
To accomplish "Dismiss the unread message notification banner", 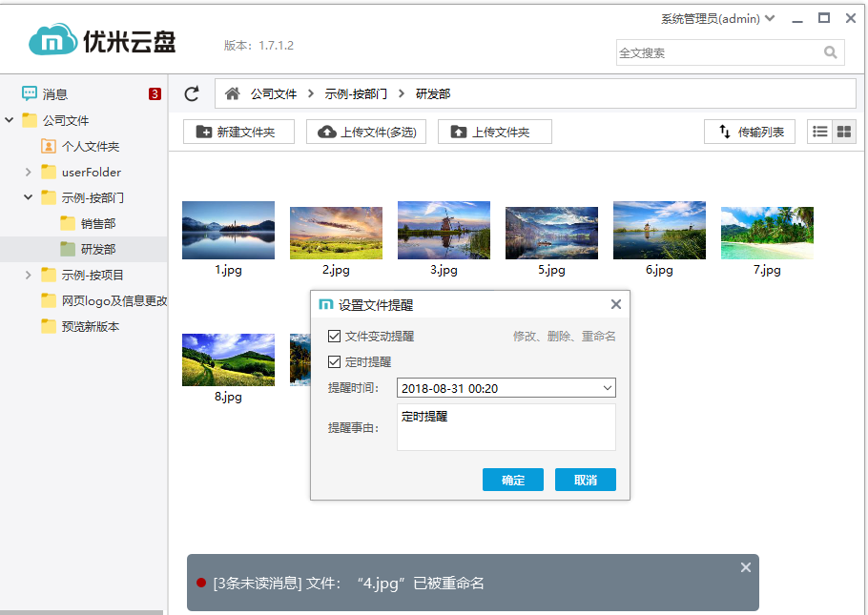I will pos(745,567).
